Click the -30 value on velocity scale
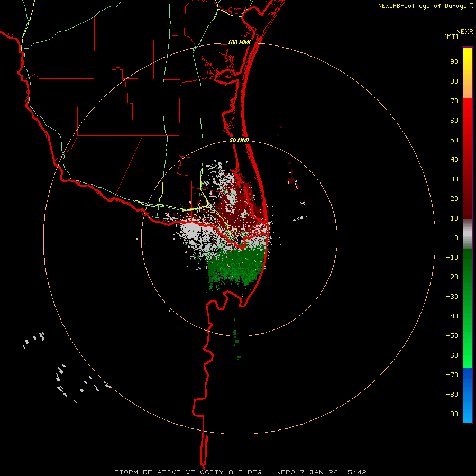Image resolution: width=476 pixels, height=476 pixels. [x=452, y=297]
